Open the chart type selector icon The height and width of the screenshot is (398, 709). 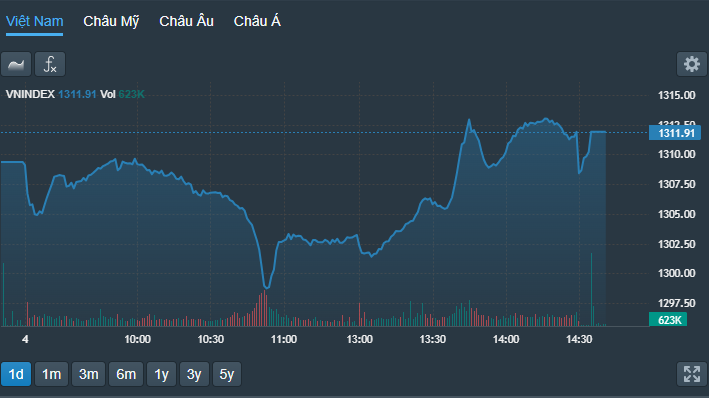click(16, 64)
